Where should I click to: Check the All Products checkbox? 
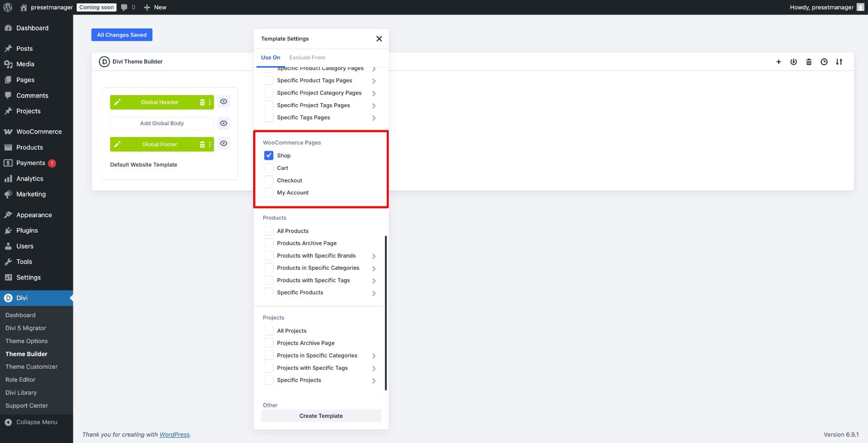pyautogui.click(x=269, y=231)
